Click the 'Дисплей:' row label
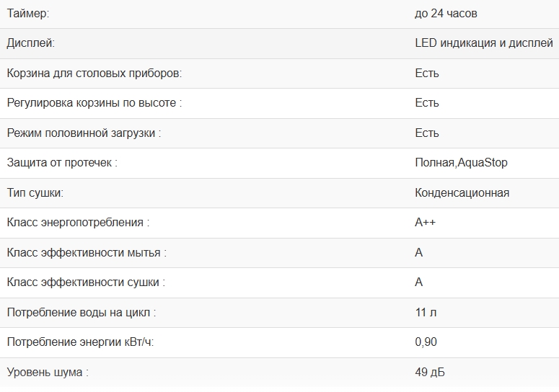 tap(30, 43)
